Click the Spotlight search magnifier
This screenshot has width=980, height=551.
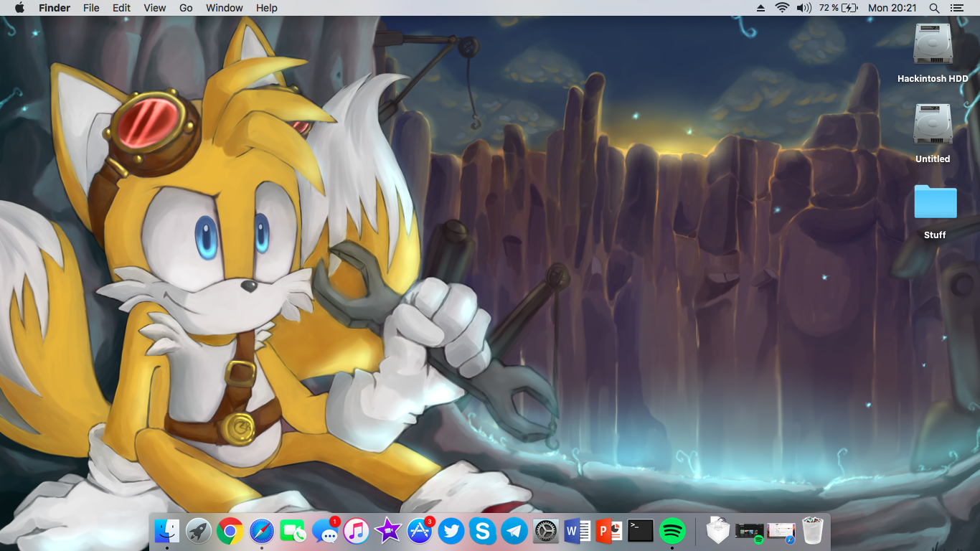(934, 8)
